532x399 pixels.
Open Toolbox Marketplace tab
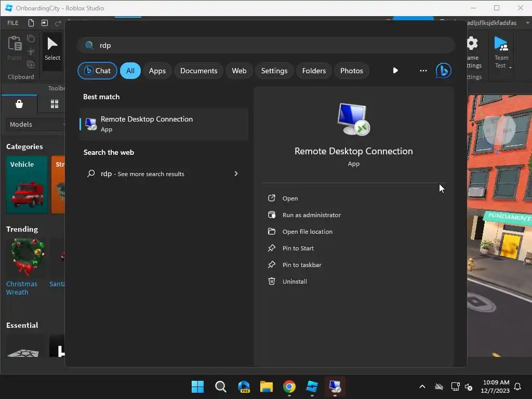(x=19, y=104)
